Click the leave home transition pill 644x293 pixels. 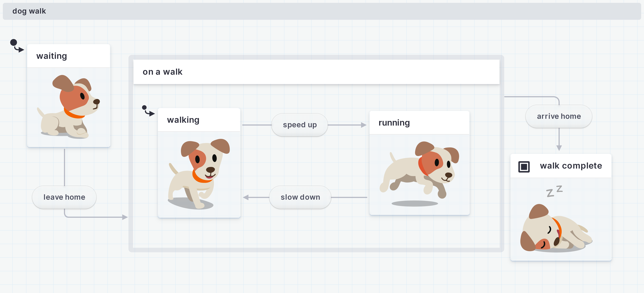64,197
